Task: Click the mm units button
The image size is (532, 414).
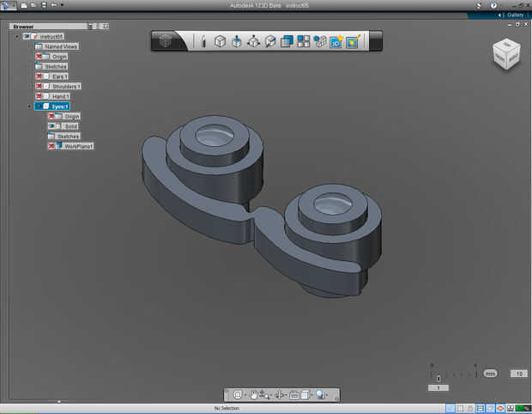Action: coord(490,374)
